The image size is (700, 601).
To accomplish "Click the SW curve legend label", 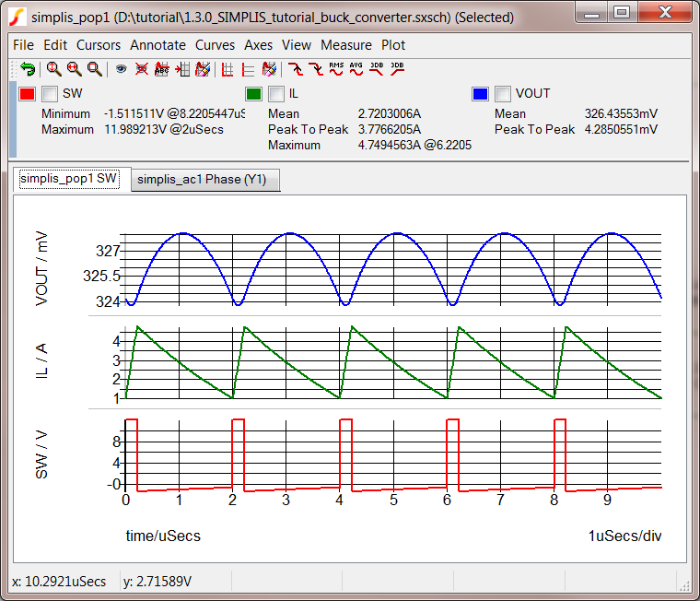I will coord(73,93).
